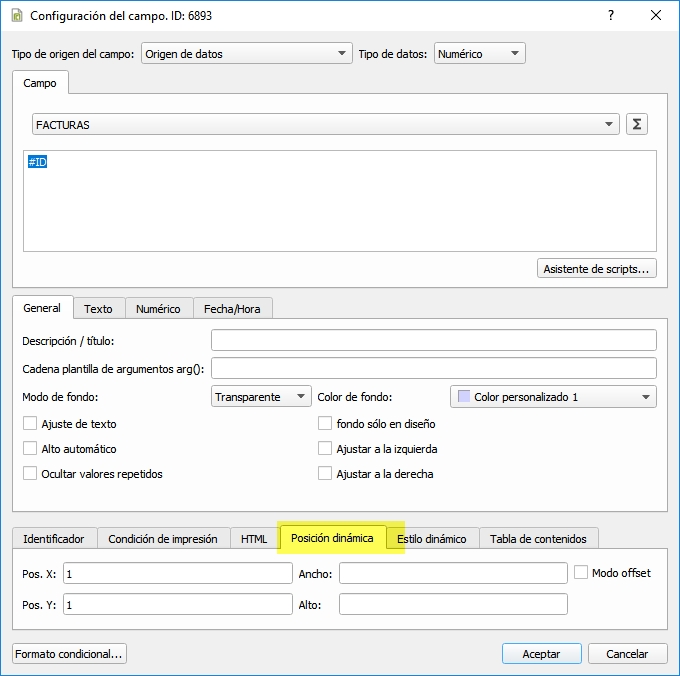The width and height of the screenshot is (680, 676).
Task: Click the help question mark button
Action: 610,16
